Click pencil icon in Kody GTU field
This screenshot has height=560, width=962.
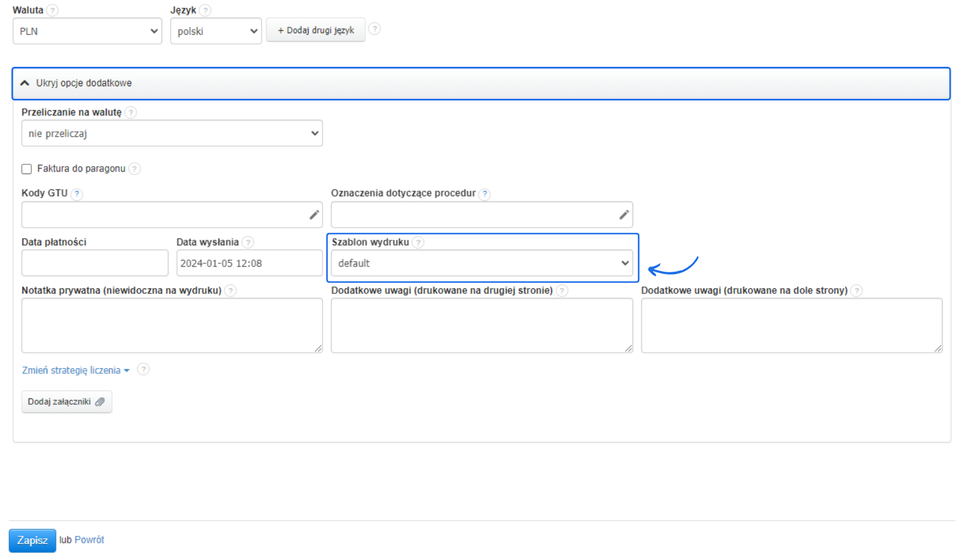coord(314,215)
